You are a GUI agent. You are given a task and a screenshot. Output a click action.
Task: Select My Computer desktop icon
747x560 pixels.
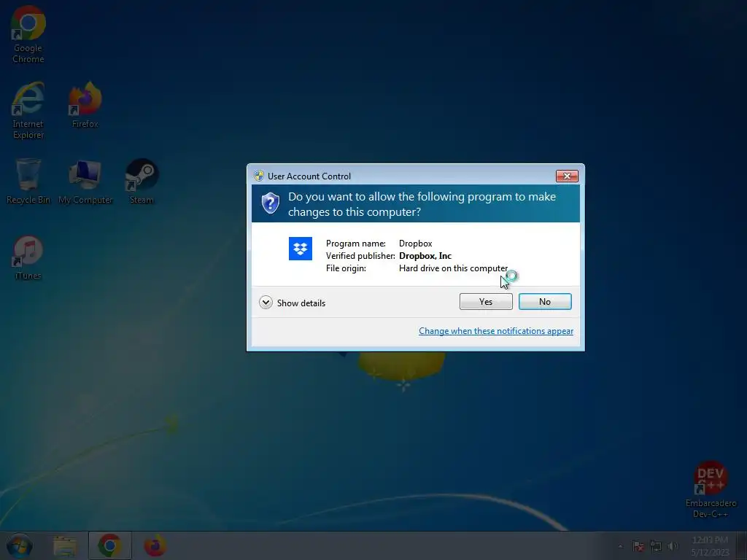(x=85, y=182)
